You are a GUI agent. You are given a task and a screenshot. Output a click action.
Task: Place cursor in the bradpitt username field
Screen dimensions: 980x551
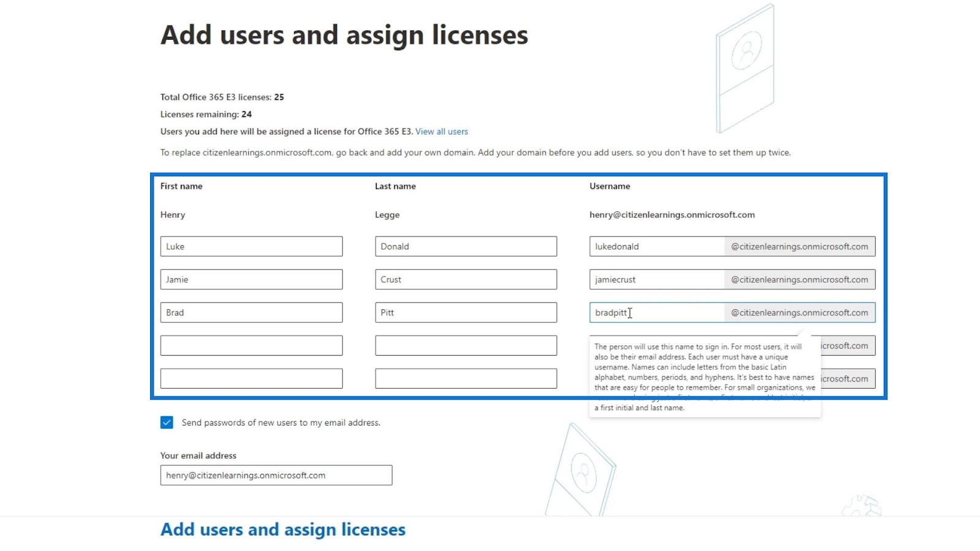(657, 313)
